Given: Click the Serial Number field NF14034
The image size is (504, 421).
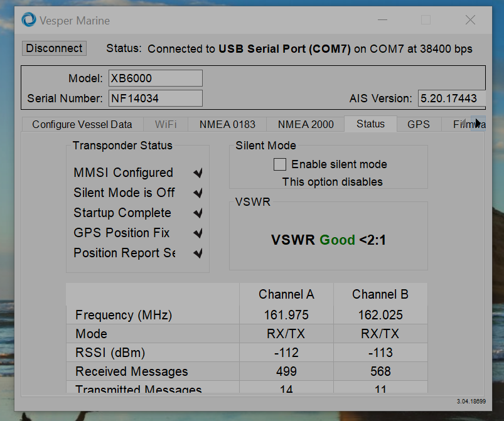Looking at the screenshot, I should click(156, 98).
